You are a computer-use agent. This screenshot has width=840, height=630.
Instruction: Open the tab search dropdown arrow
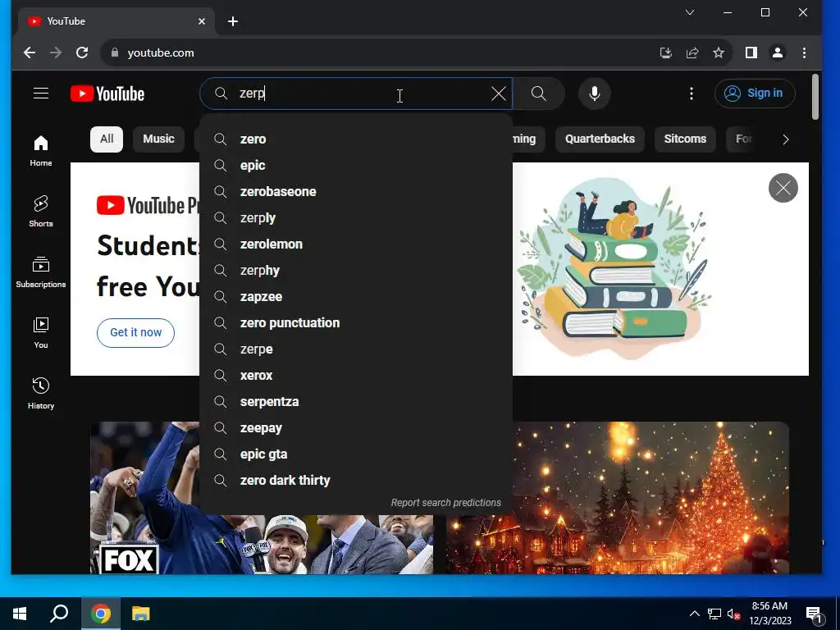click(x=690, y=12)
